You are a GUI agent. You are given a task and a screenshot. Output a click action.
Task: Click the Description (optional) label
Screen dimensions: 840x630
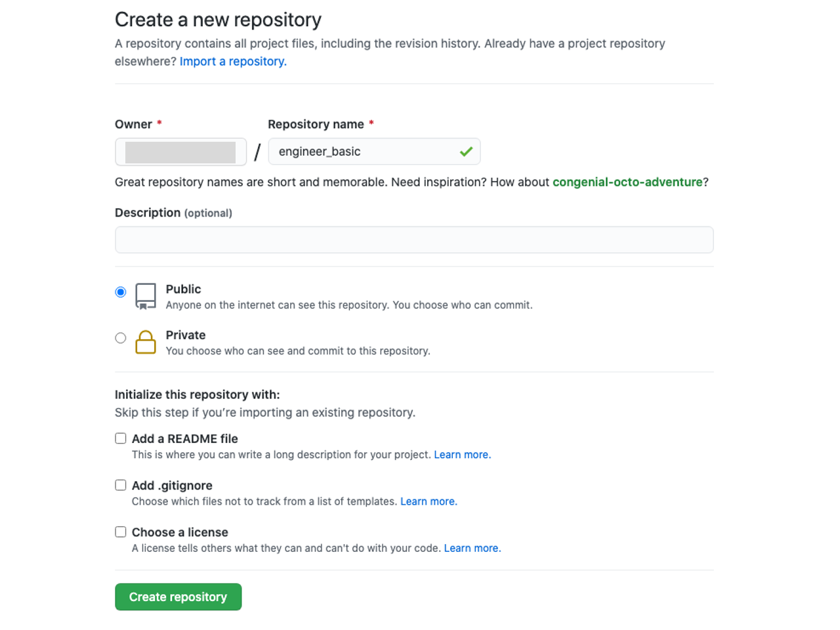pos(173,213)
